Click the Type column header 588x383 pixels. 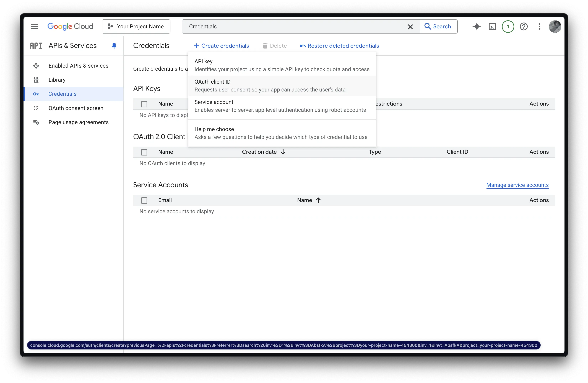375,152
